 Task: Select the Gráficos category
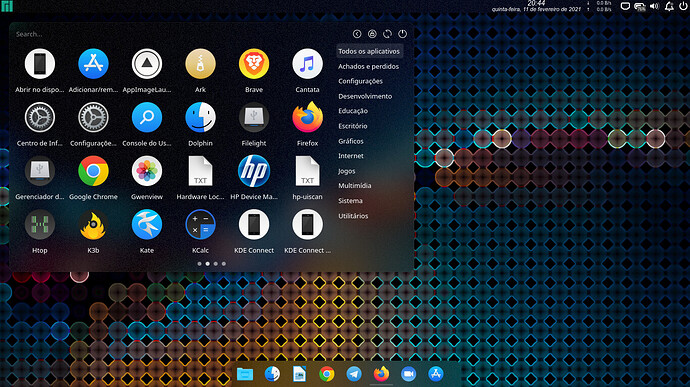tap(351, 141)
